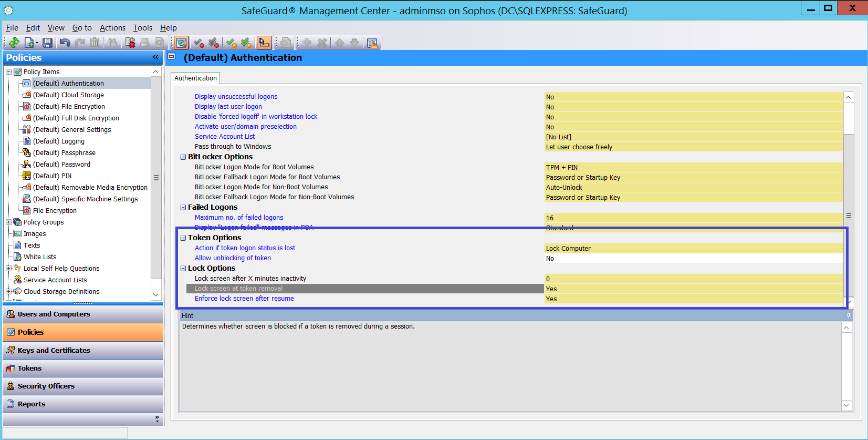The height and width of the screenshot is (440, 868).
Task: Open Tokens navigation pane
Action: (x=83, y=369)
